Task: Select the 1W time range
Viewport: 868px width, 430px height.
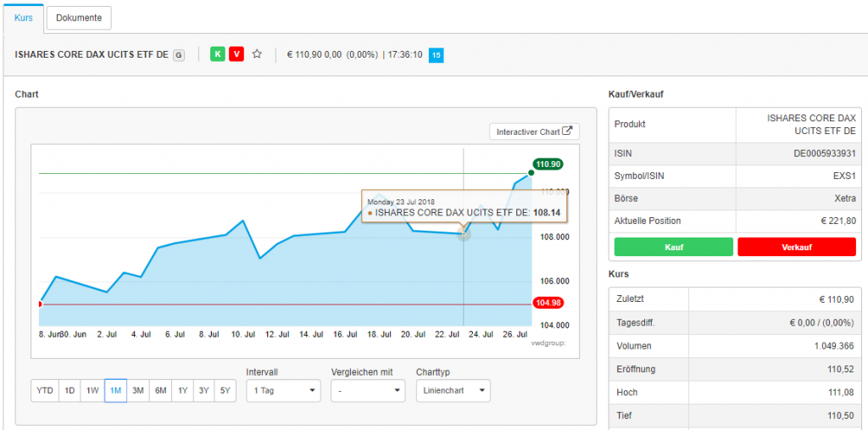Action: [92, 391]
